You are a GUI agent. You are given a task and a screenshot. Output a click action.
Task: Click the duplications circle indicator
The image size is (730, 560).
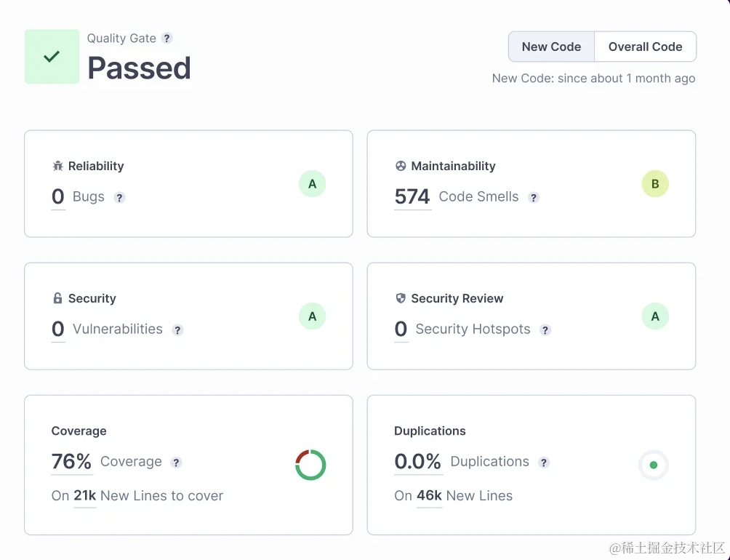(653, 465)
